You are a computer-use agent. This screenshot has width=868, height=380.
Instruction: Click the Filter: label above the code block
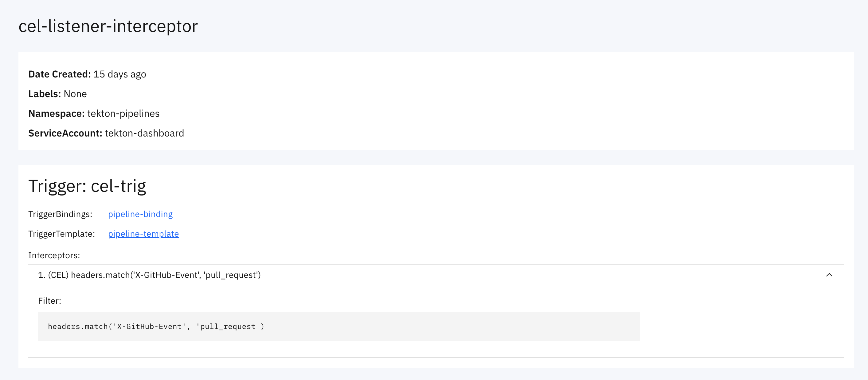pyautogui.click(x=49, y=300)
